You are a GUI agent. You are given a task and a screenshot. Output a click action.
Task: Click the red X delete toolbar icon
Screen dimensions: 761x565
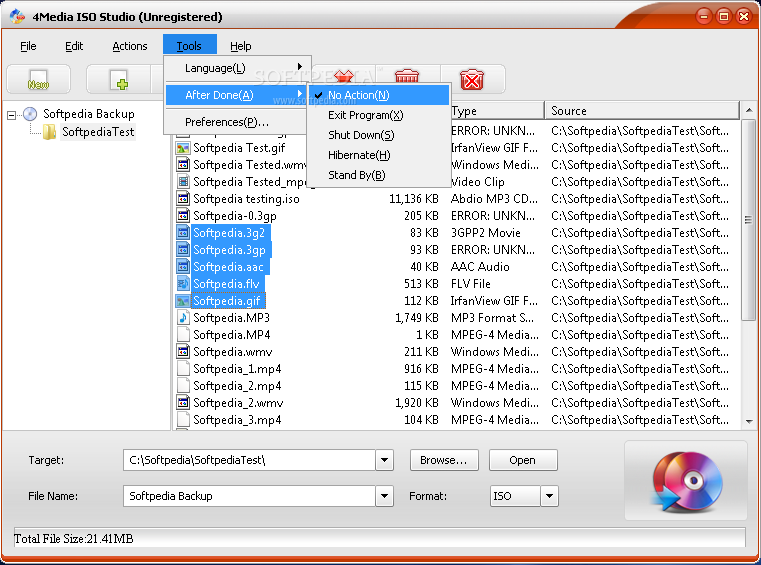coord(472,79)
